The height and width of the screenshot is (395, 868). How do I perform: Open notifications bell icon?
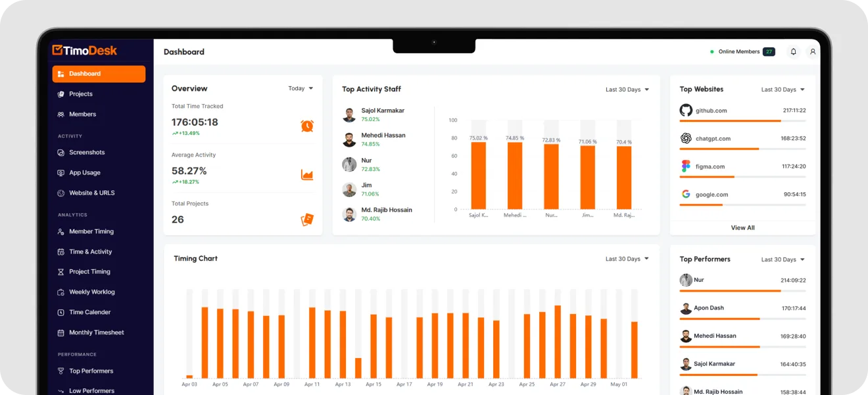793,51
